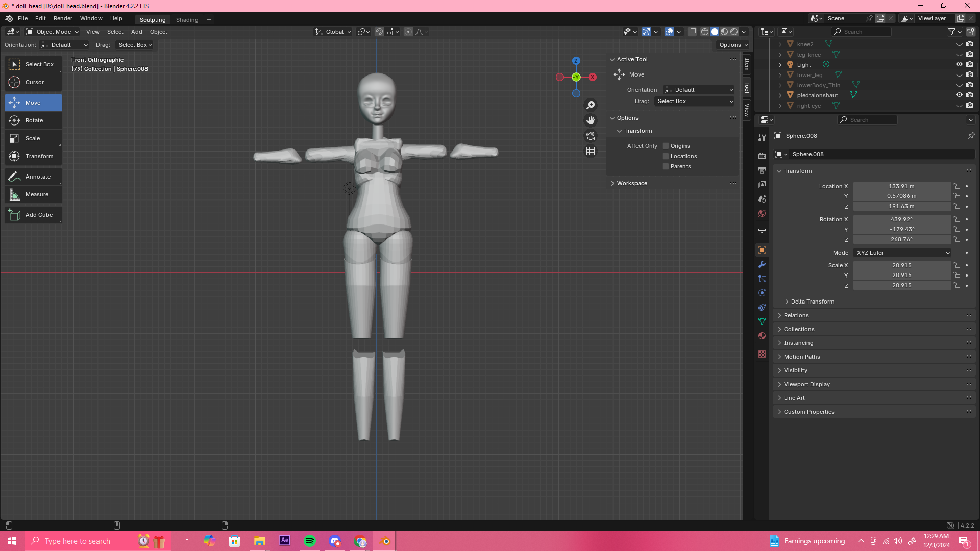Toggle camera view icon in viewport

pos(591,136)
